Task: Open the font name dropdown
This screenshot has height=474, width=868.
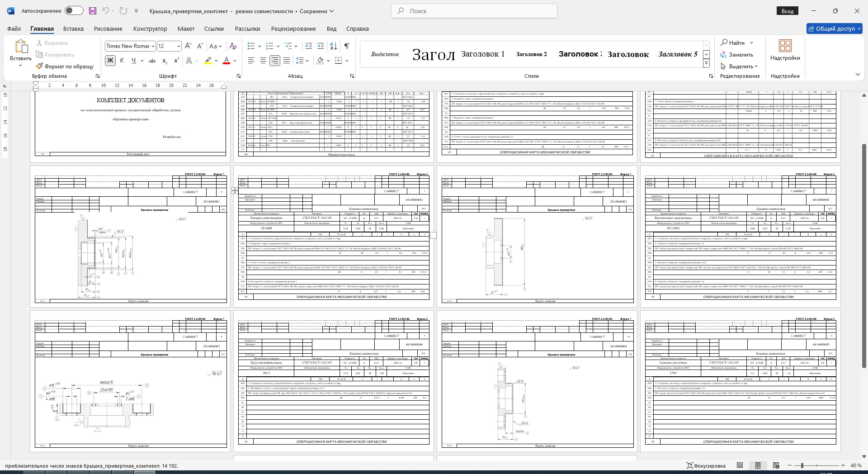Action: (153, 46)
